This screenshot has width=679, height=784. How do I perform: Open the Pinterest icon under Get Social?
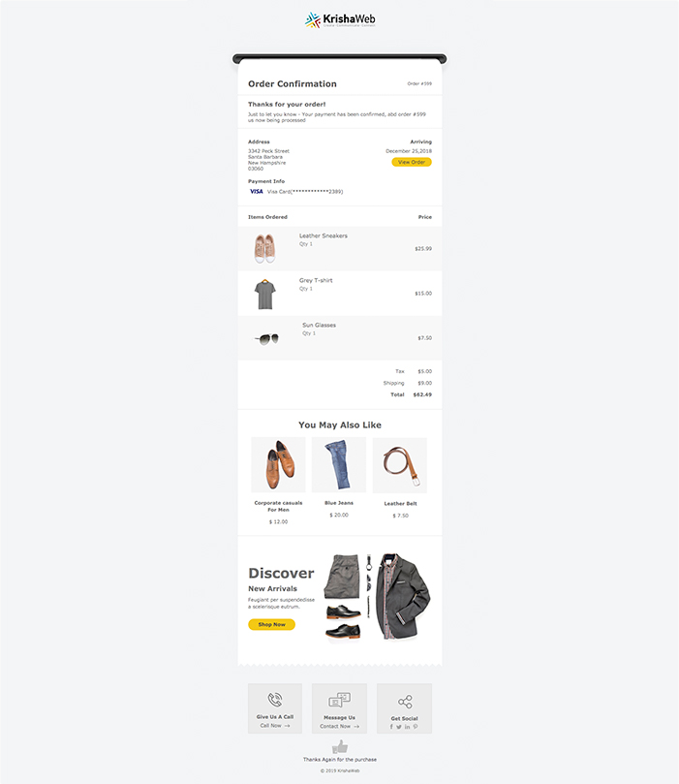(416, 727)
